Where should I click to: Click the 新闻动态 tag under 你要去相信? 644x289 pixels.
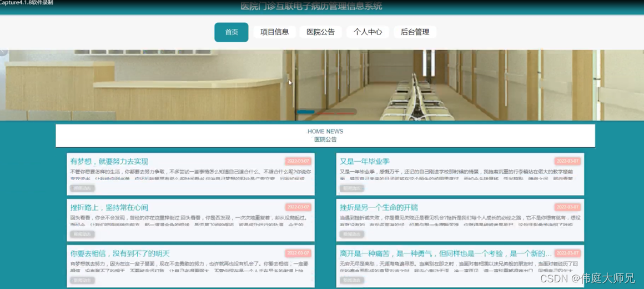coord(83,280)
